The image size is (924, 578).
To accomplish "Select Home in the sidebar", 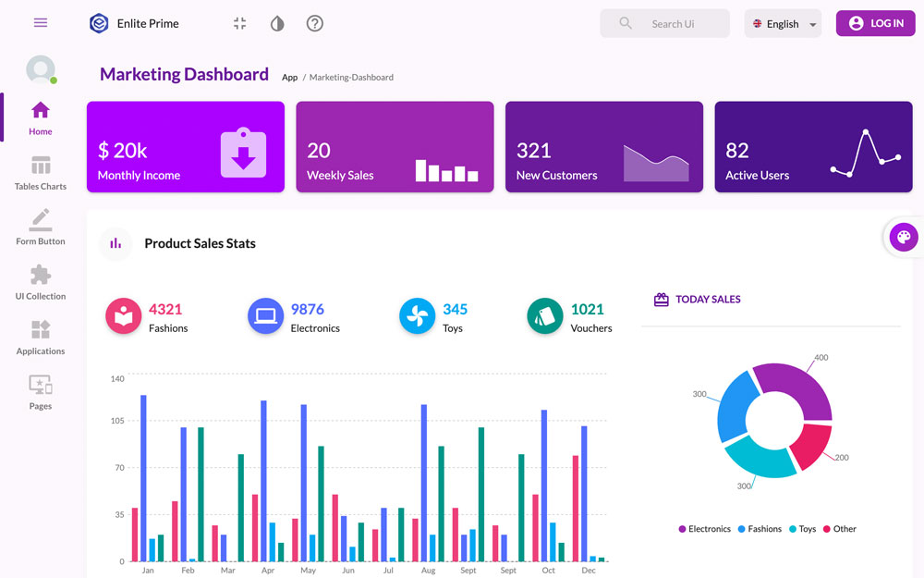I will (41, 118).
